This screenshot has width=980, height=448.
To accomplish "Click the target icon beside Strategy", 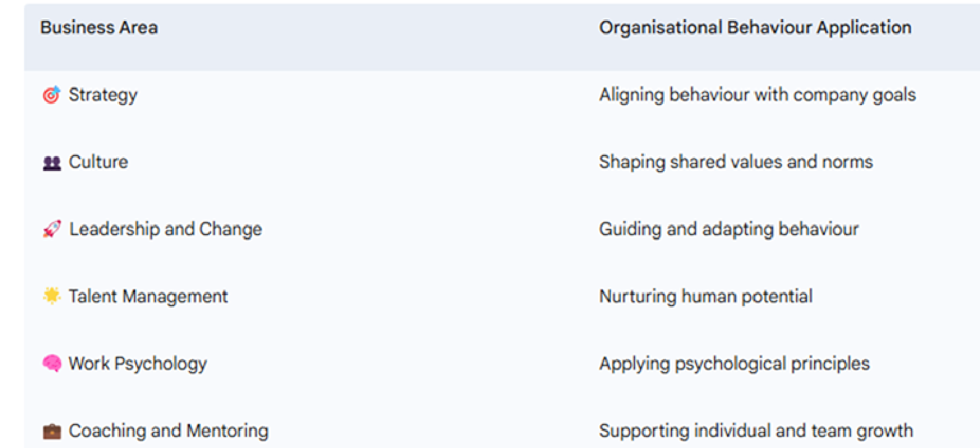I will pyautogui.click(x=51, y=95).
